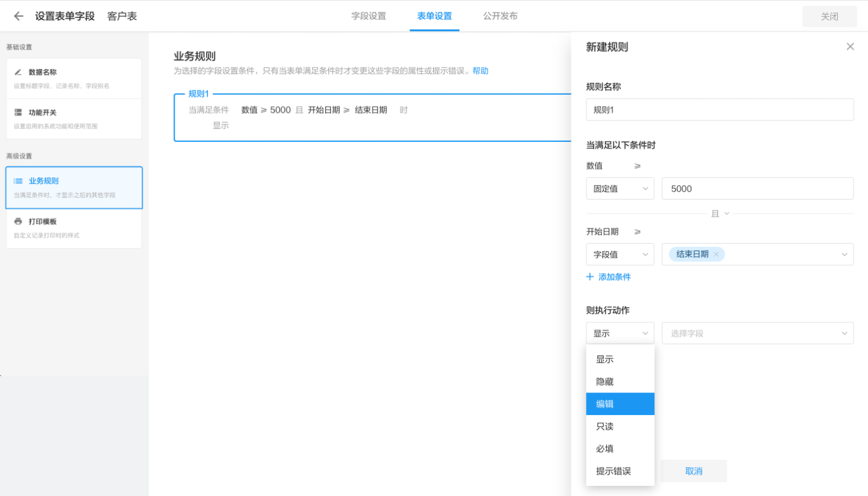The image size is (868, 496).
Task: Toggle the 且 logic operator
Action: (x=720, y=213)
